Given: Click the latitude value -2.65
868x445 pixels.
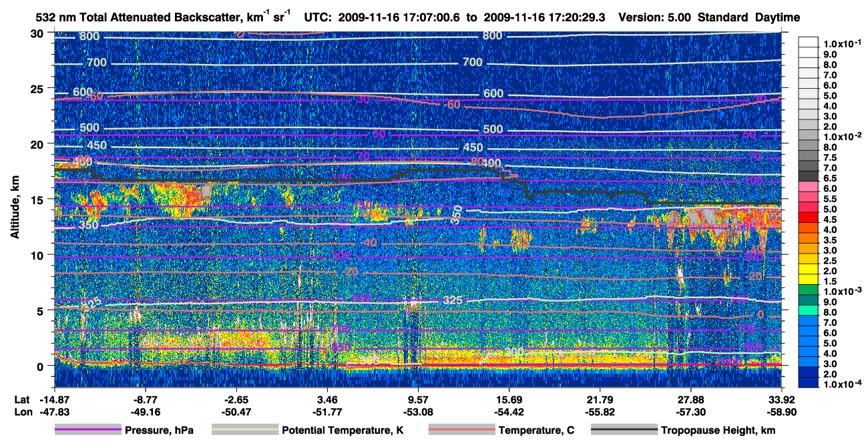Looking at the screenshot, I should (236, 399).
